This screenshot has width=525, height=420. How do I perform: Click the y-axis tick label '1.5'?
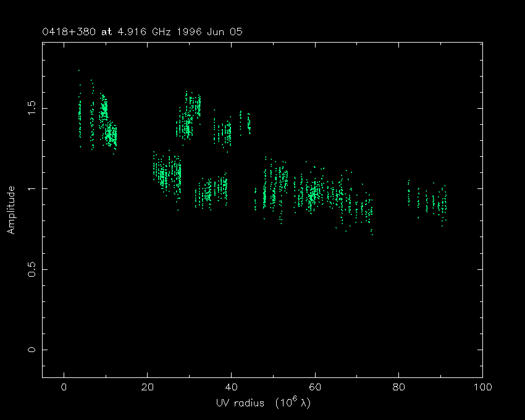(x=32, y=108)
